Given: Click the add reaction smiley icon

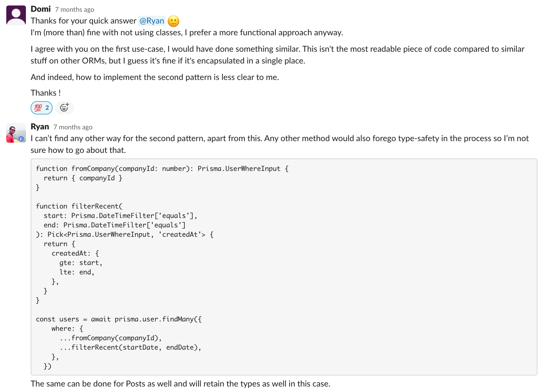Looking at the screenshot, I should click(x=64, y=107).
